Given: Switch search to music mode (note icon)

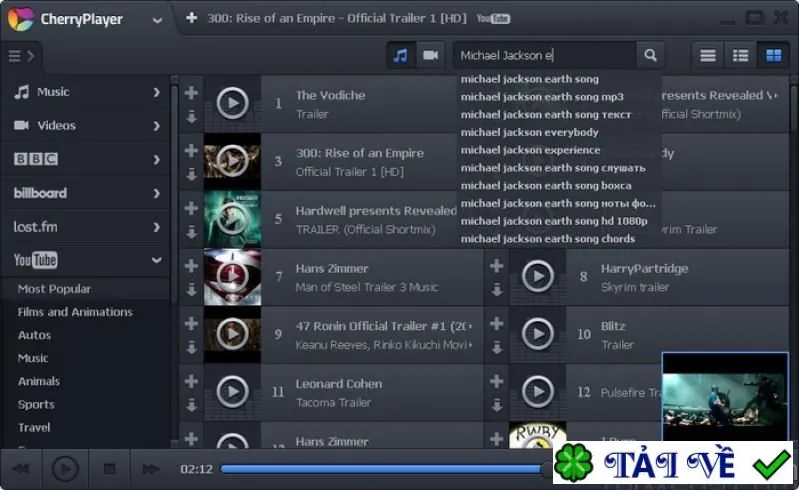Looking at the screenshot, I should click(x=401, y=55).
